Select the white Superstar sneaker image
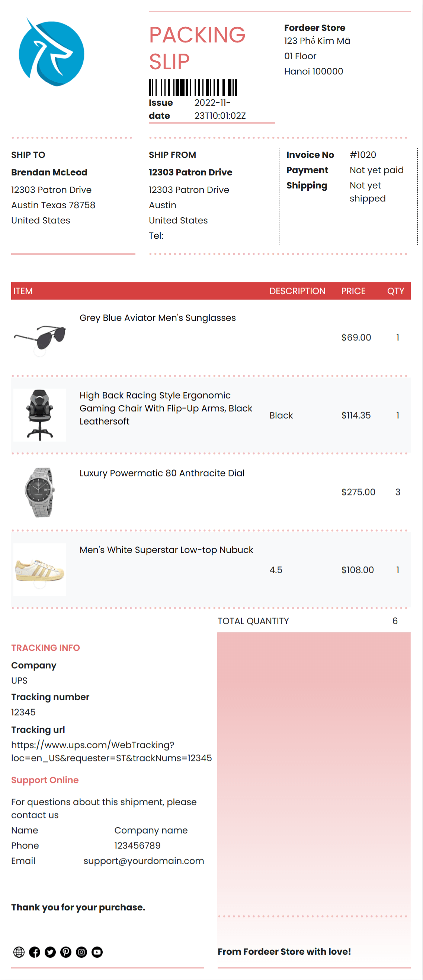The width and height of the screenshot is (423, 980). click(x=39, y=569)
